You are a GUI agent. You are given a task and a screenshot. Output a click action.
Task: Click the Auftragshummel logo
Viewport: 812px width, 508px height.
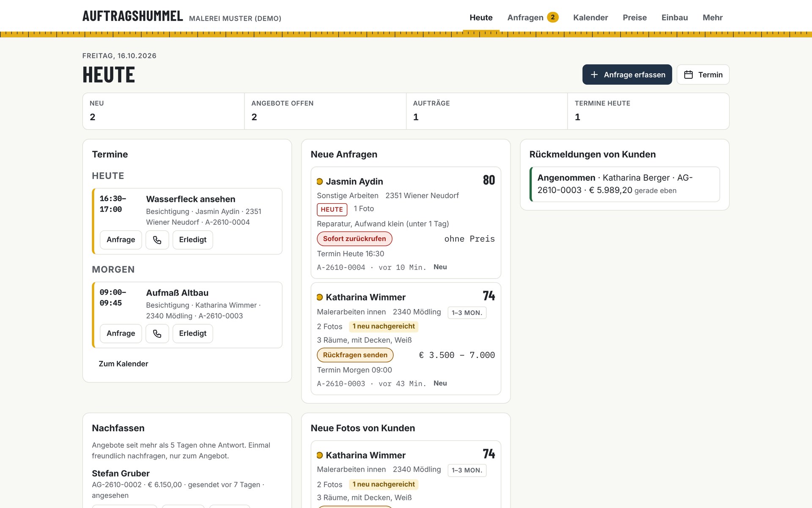pyautogui.click(x=132, y=16)
